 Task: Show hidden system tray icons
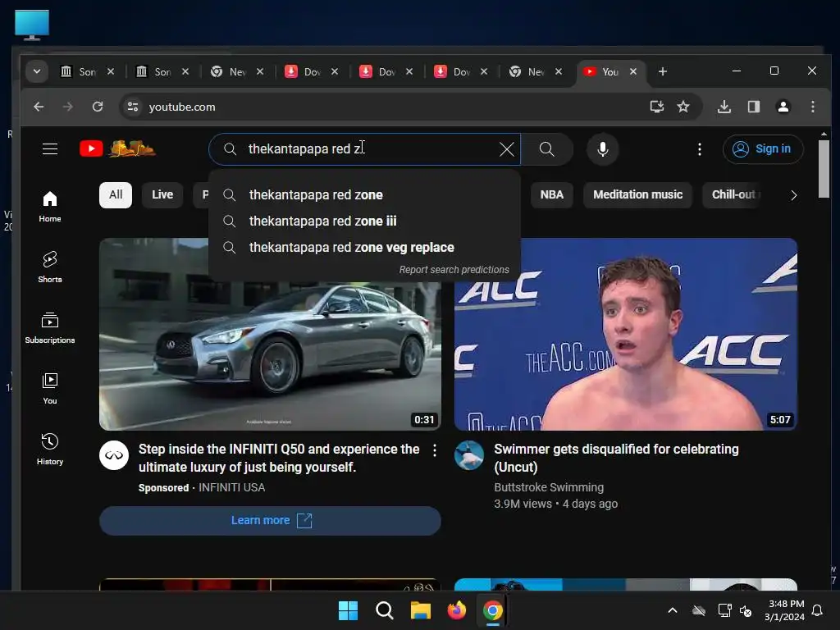(673, 610)
